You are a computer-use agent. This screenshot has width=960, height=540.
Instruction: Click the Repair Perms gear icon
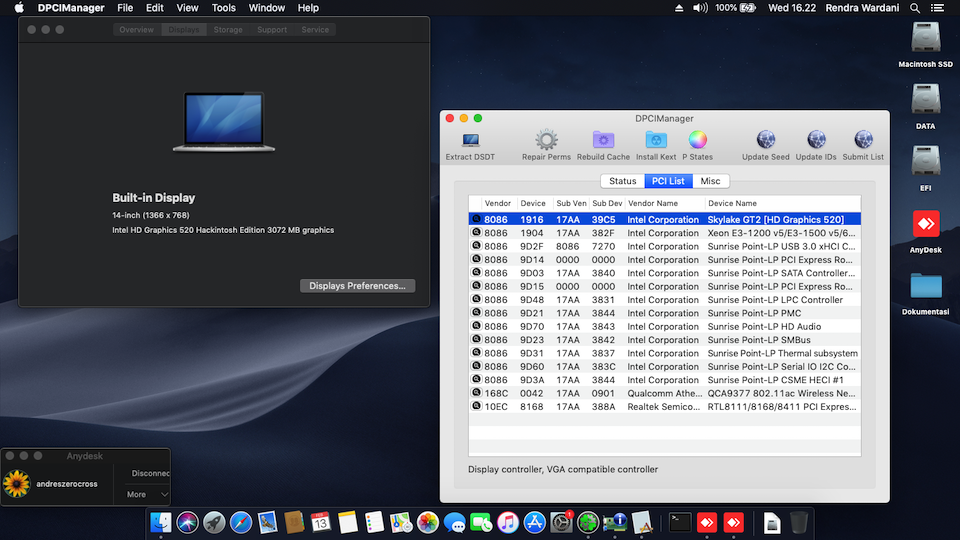(x=546, y=140)
